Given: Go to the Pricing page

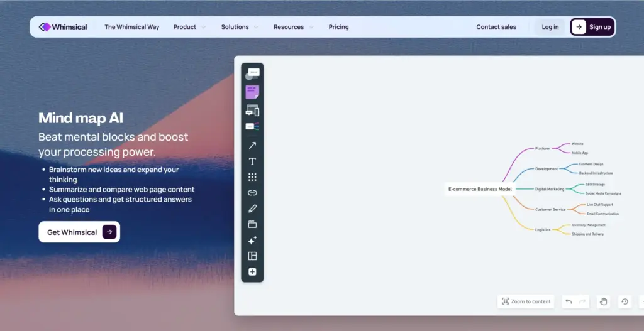Looking at the screenshot, I should pos(338,27).
